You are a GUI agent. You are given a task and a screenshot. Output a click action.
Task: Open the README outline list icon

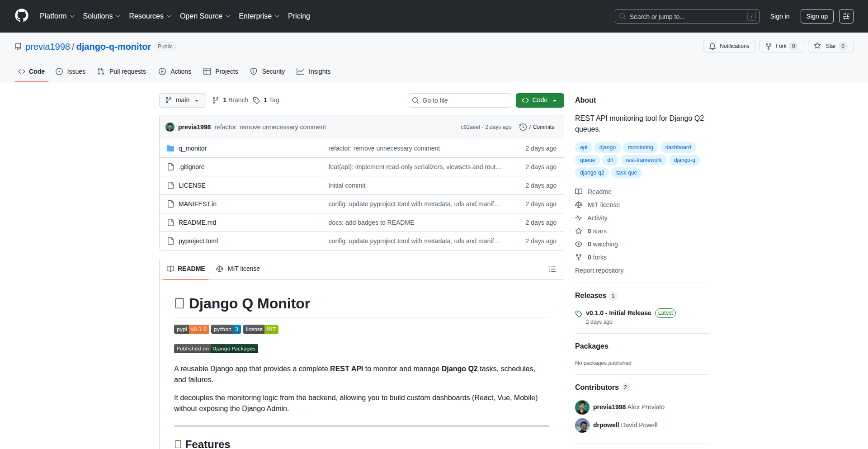(x=552, y=269)
